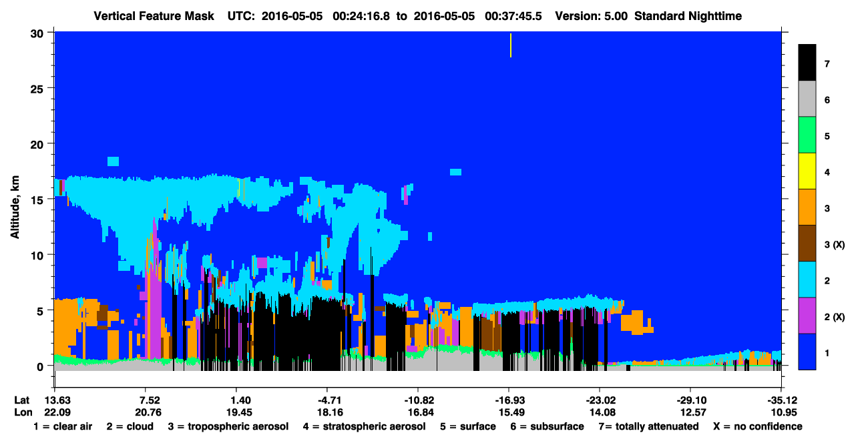Click the '4 = stratospheric aerosol' legend text
Image resolution: width=868 pixels, height=445 pixels.
click(365, 426)
